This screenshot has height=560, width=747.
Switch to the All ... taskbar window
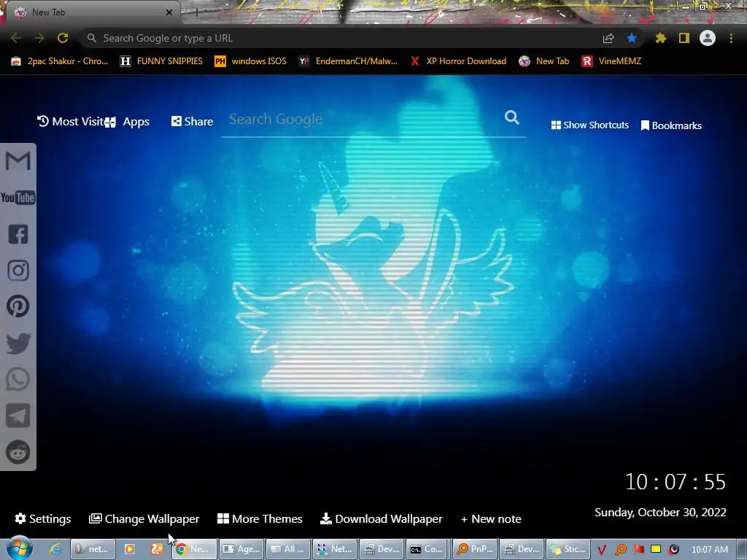[287, 549]
